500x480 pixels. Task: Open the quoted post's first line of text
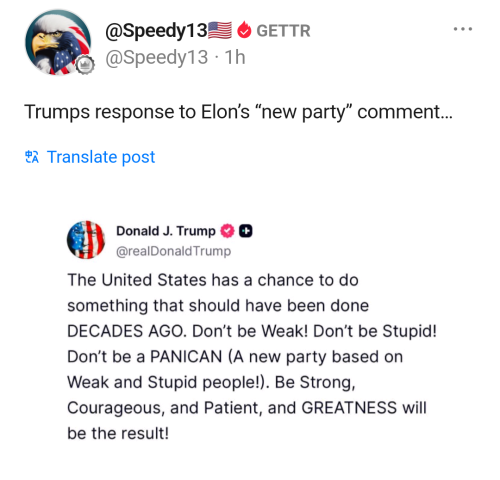coord(213,280)
